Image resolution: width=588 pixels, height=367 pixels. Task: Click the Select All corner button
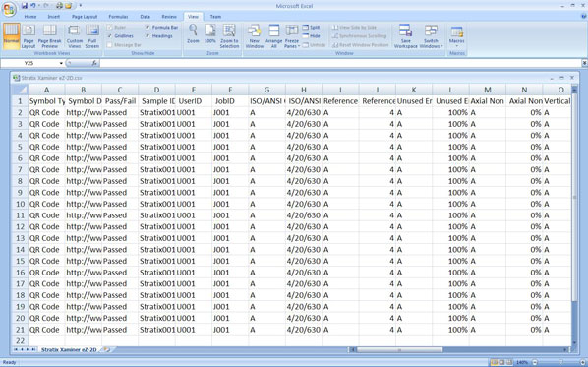click(20, 90)
